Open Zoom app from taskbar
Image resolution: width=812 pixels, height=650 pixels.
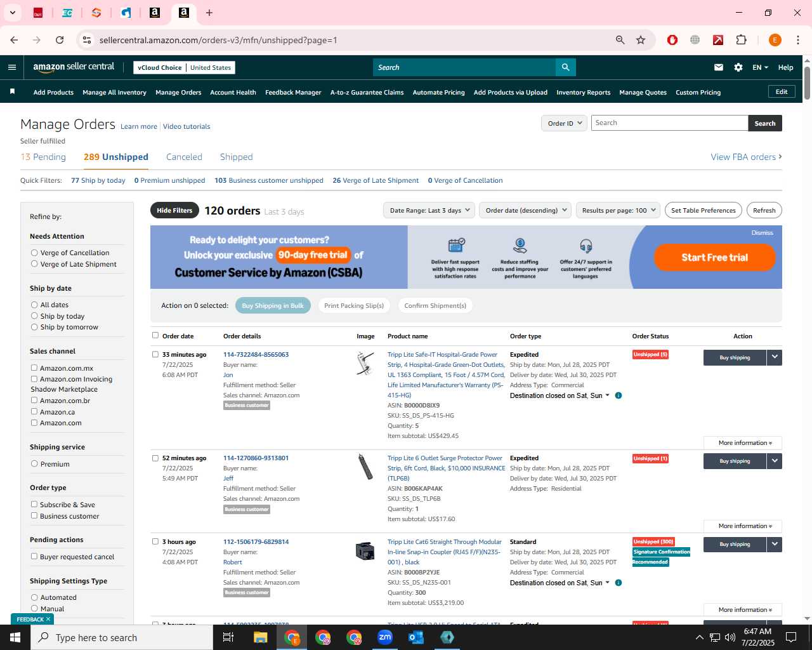coord(385,637)
